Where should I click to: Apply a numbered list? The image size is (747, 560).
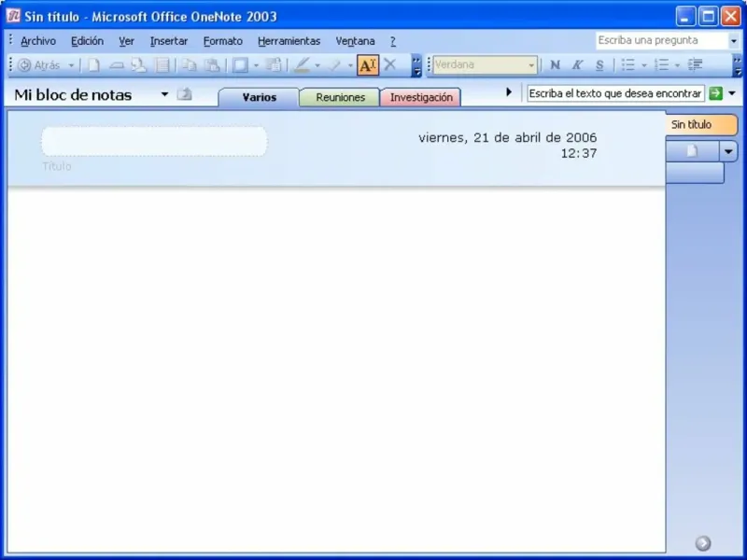662,64
